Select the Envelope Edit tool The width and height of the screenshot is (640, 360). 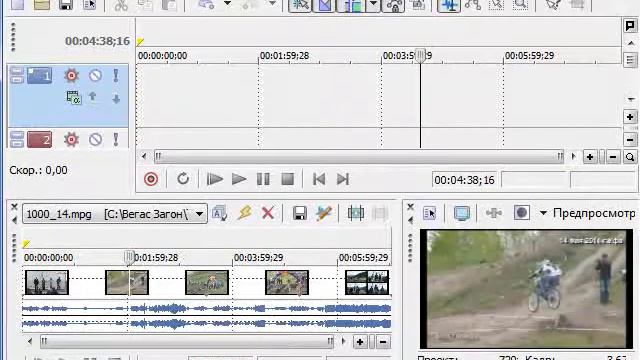pyautogui.click(x=473, y=5)
